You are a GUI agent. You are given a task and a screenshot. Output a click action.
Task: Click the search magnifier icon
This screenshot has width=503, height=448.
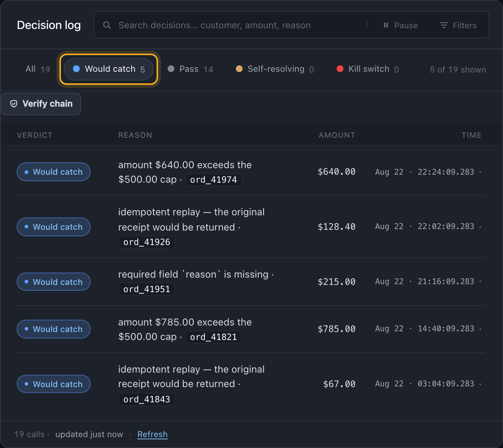pyautogui.click(x=107, y=25)
